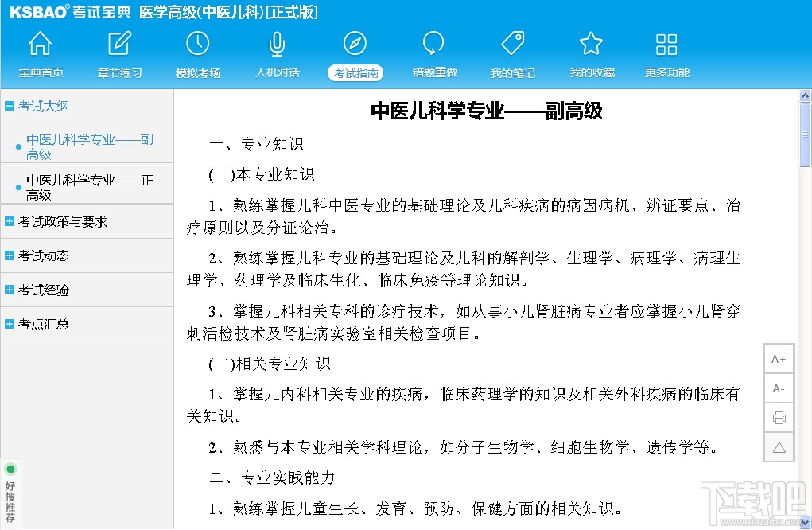Click the 我的收藏 label

592,72
